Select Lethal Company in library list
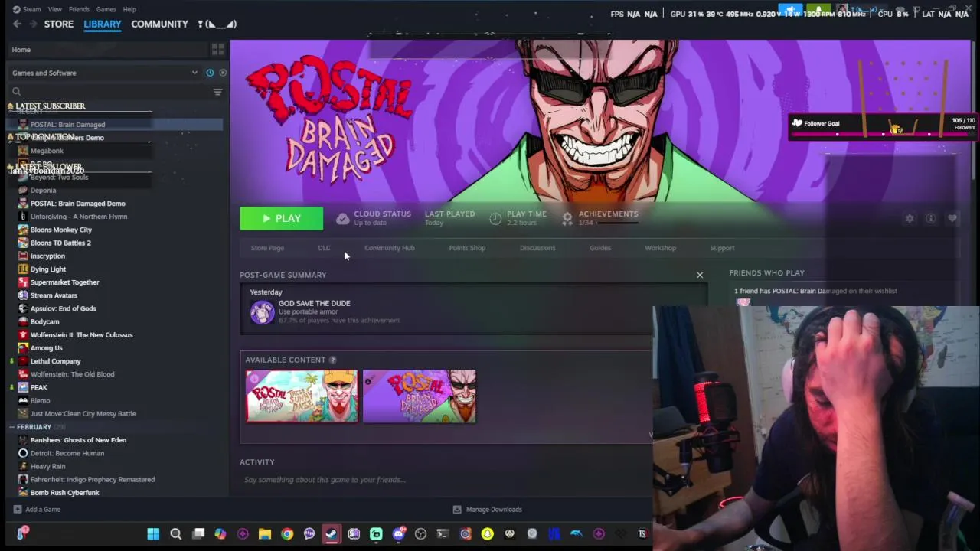This screenshot has height=551, width=980. (55, 361)
